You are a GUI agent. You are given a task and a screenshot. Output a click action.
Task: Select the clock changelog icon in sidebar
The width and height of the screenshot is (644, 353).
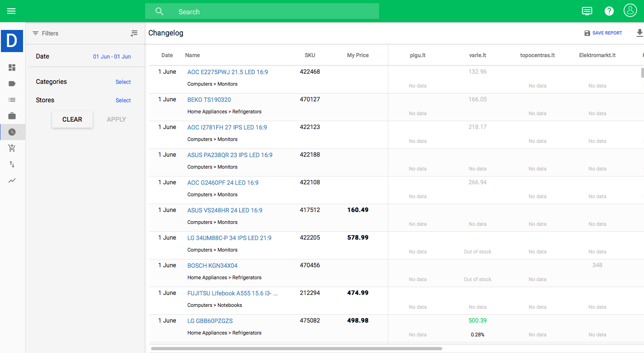click(x=12, y=132)
